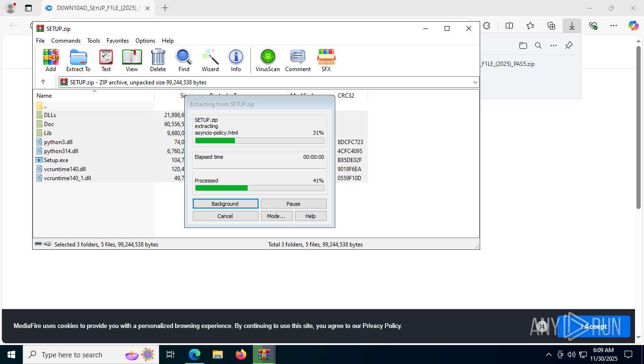Search downloads magnifier icon in panel

[538, 45]
